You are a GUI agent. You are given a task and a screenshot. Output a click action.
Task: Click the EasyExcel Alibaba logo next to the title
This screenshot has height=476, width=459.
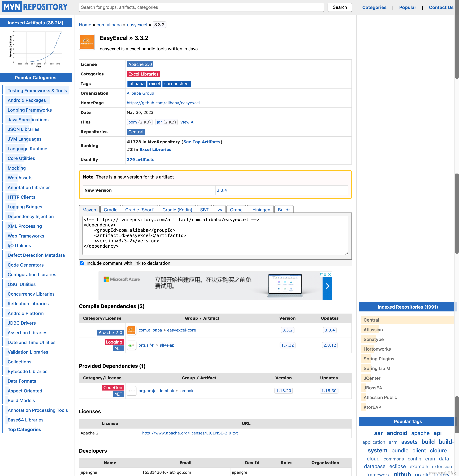click(87, 42)
